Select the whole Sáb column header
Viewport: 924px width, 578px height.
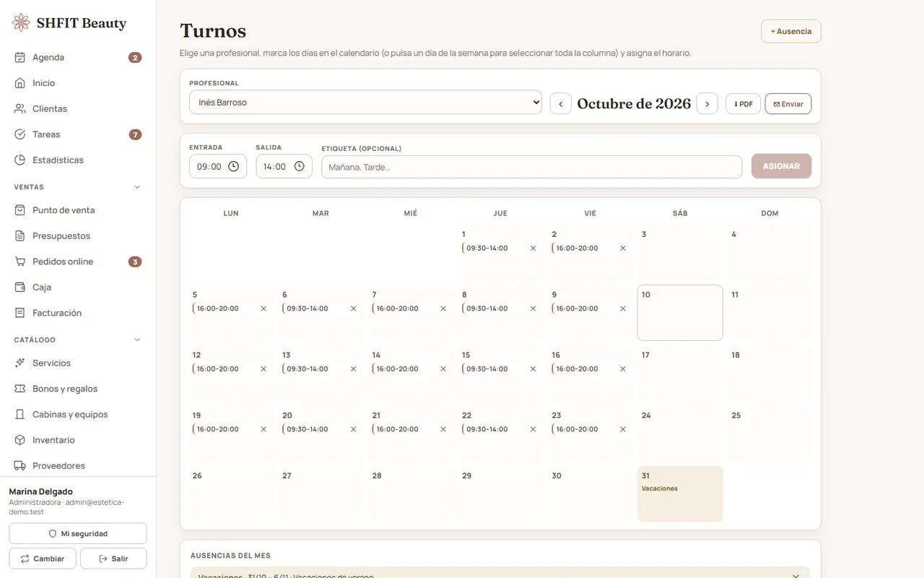tap(680, 213)
